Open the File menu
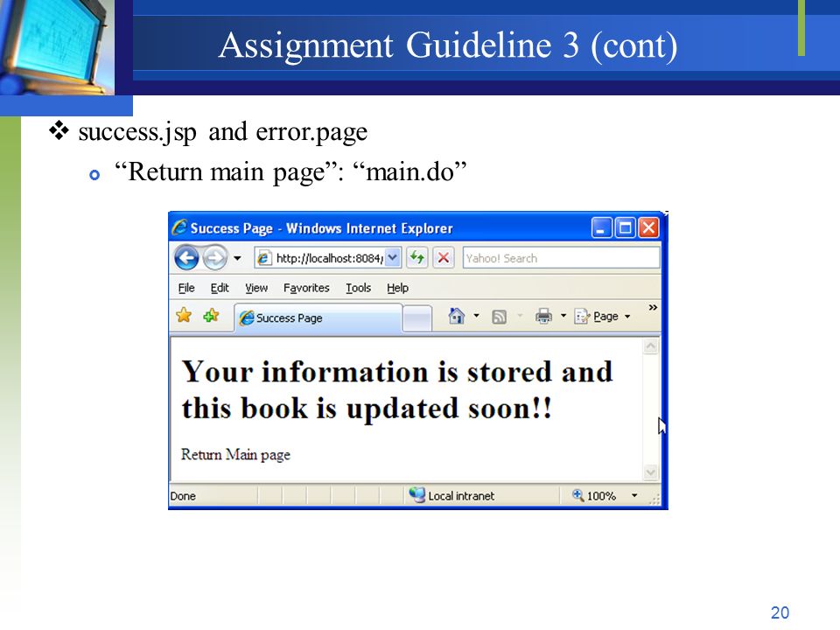840x630 pixels. pos(185,288)
